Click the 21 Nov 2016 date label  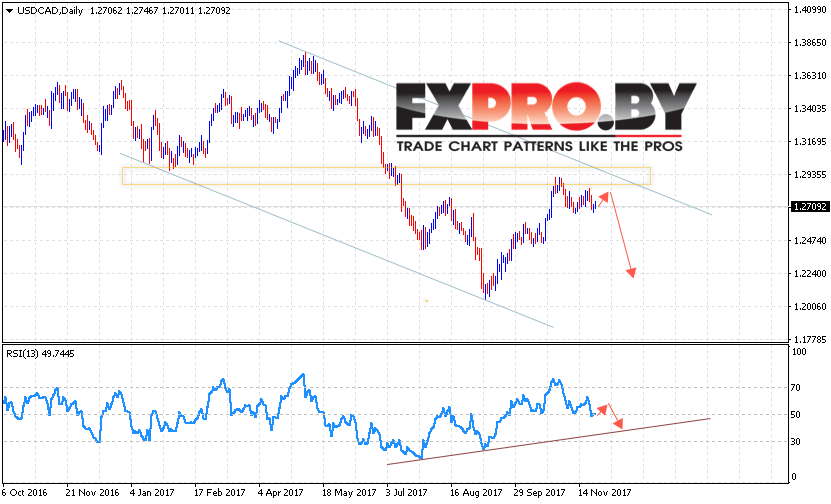pos(93,492)
